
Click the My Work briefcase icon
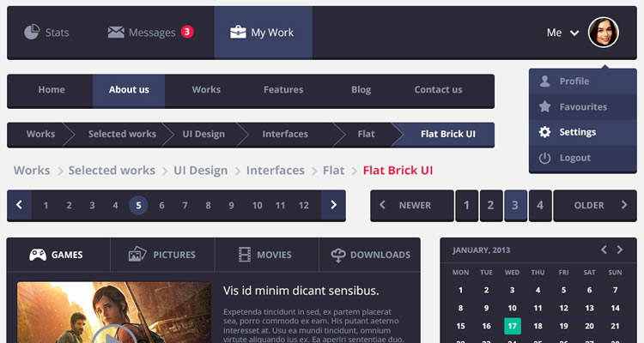click(x=238, y=33)
